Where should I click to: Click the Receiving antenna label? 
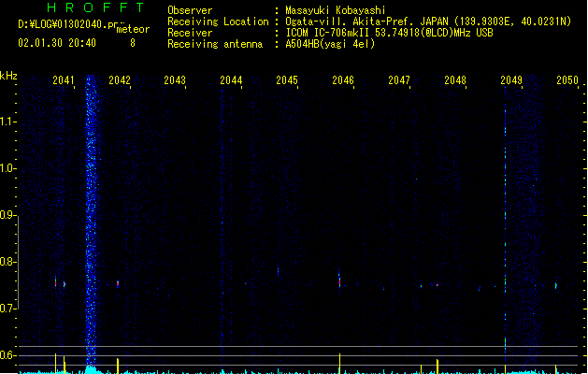point(215,44)
